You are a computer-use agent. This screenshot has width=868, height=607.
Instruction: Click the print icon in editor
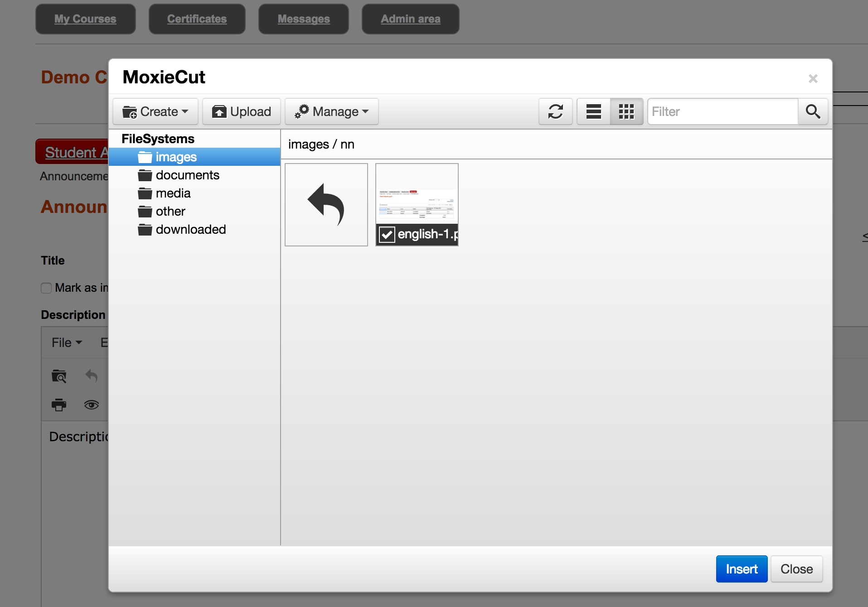point(59,405)
